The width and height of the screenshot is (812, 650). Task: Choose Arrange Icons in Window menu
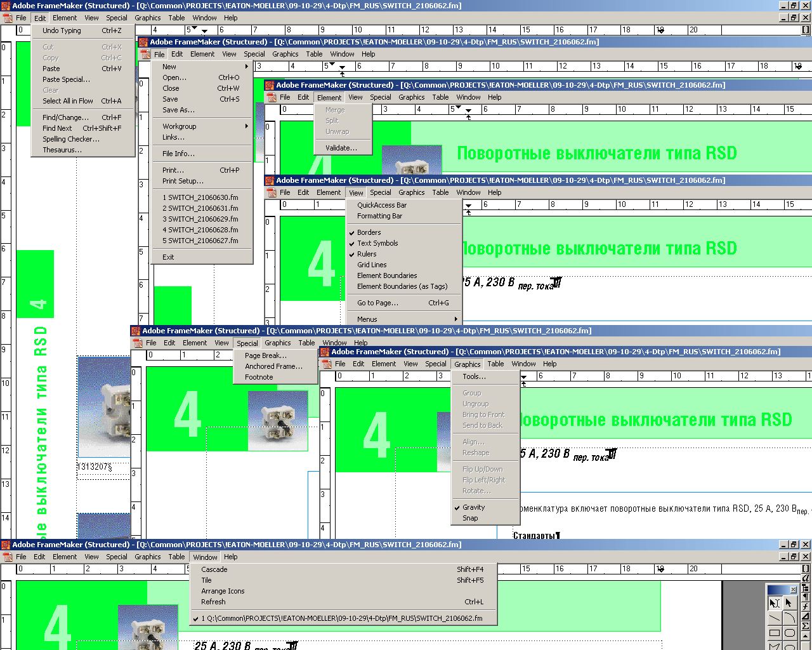343,591
